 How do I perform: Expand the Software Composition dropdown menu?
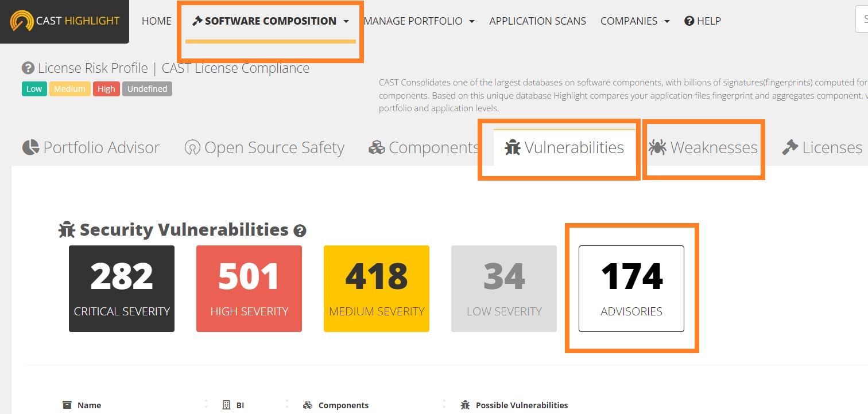270,21
